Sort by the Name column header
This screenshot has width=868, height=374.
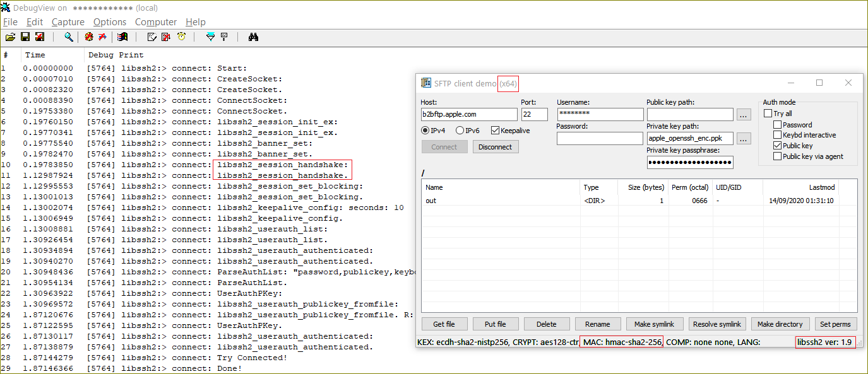[501, 187]
